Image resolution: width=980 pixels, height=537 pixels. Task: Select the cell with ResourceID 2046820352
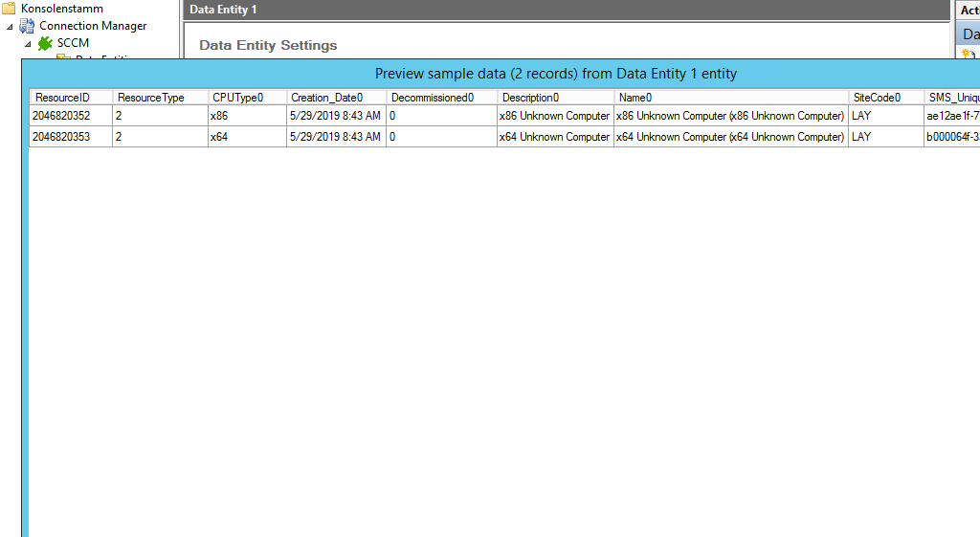point(62,116)
